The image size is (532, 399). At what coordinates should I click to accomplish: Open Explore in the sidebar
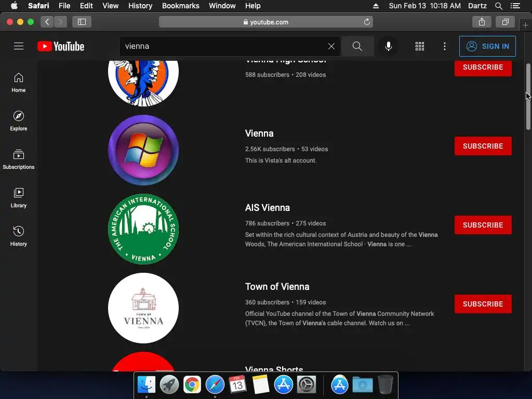point(19,121)
